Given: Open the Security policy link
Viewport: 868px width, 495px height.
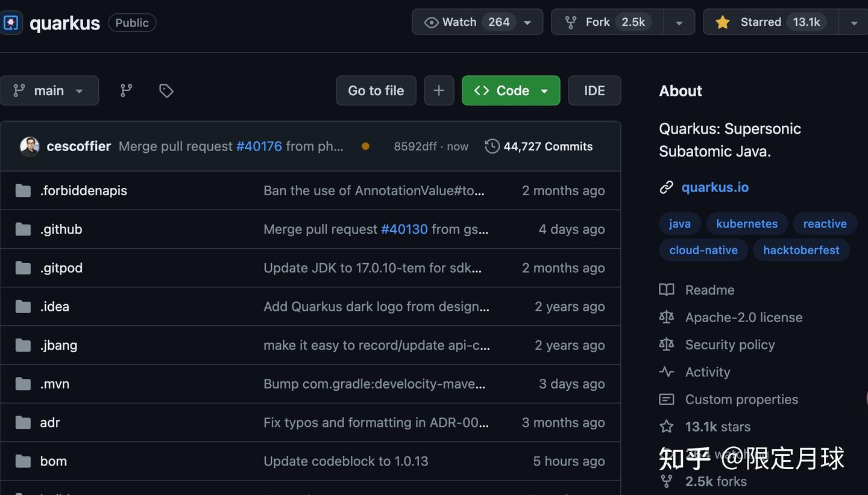Looking at the screenshot, I should coord(730,344).
